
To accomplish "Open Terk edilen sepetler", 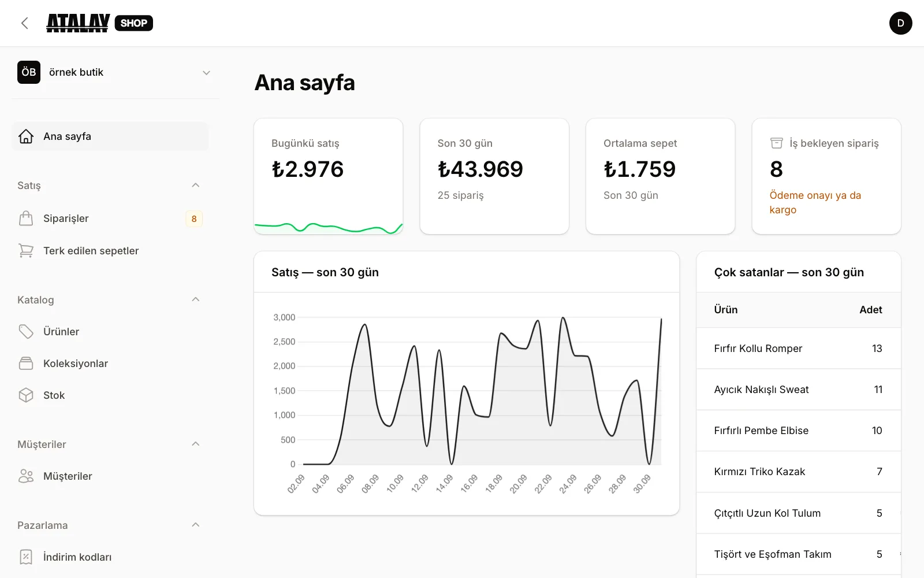I will tap(110, 251).
